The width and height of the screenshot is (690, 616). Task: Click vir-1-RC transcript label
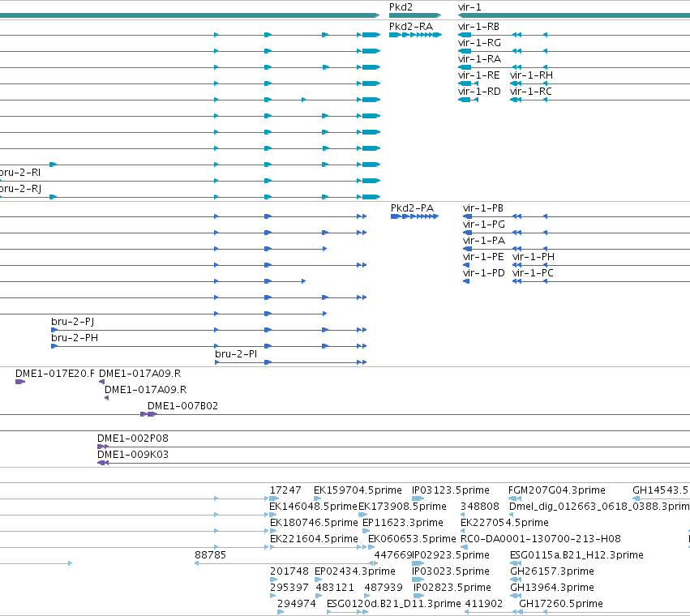[x=531, y=92]
